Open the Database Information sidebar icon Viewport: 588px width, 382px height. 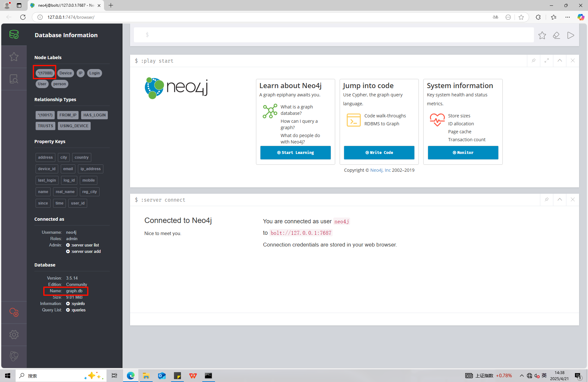point(14,34)
